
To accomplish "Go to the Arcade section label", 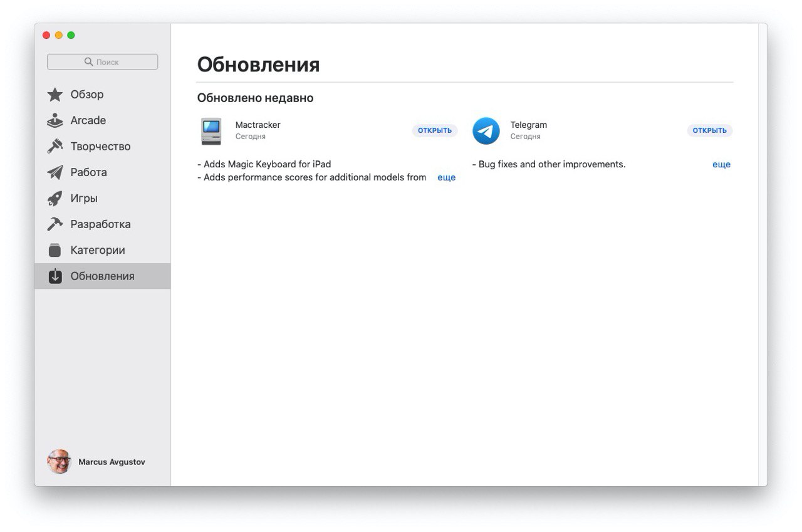I will tap(88, 120).
